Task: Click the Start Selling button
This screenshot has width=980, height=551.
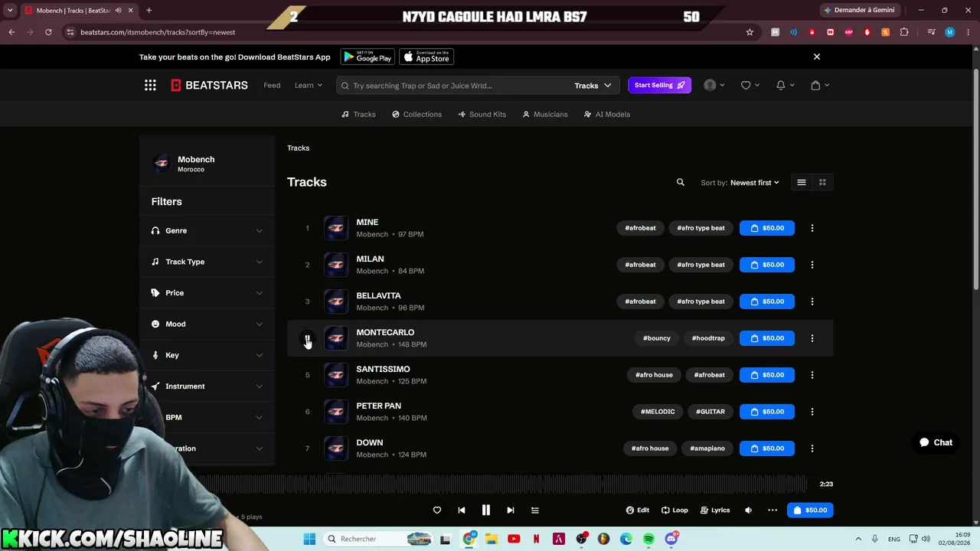Action: (x=660, y=85)
